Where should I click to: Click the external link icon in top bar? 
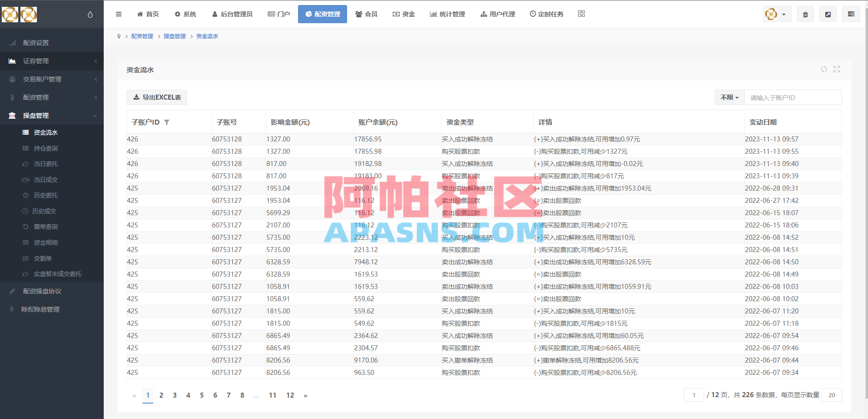coord(828,14)
